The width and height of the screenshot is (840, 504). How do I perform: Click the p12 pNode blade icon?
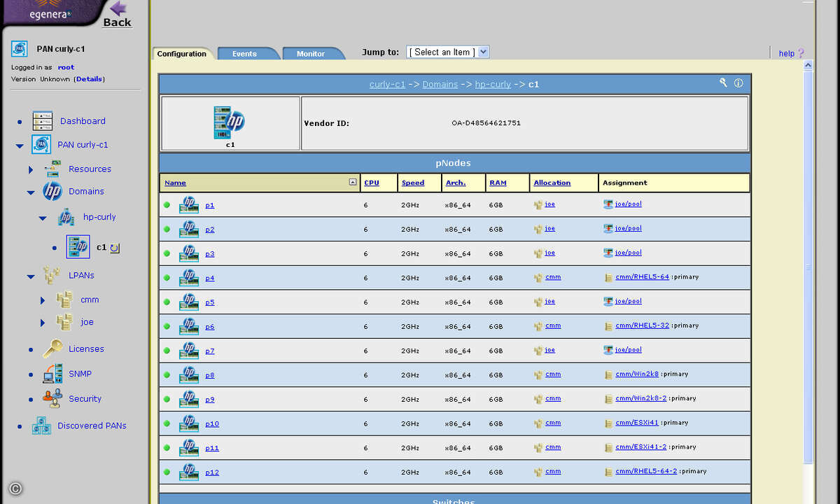coord(188,472)
